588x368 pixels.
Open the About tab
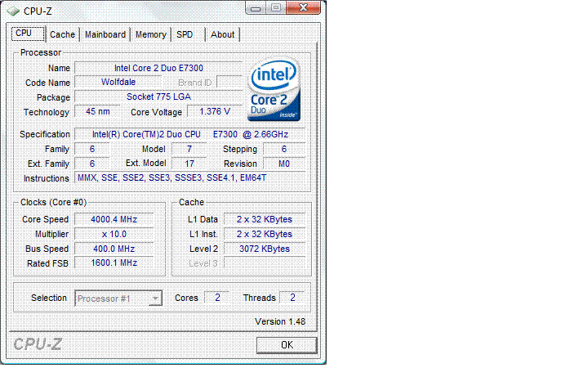pyautogui.click(x=222, y=34)
